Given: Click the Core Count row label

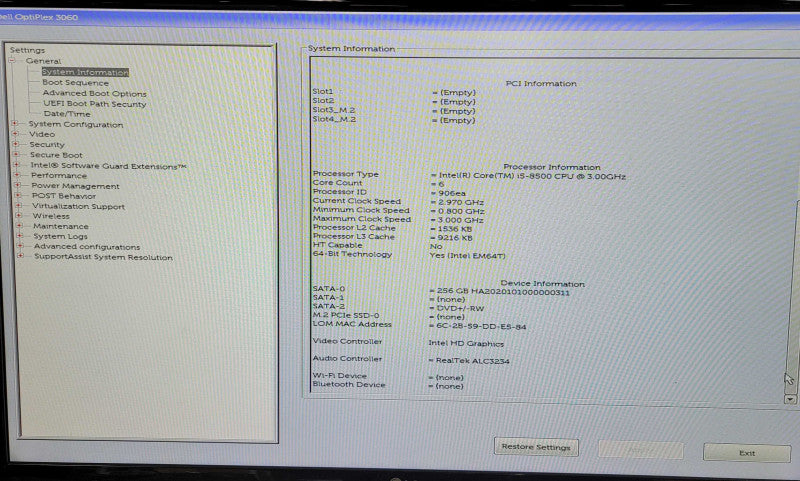Looking at the screenshot, I should tap(337, 183).
